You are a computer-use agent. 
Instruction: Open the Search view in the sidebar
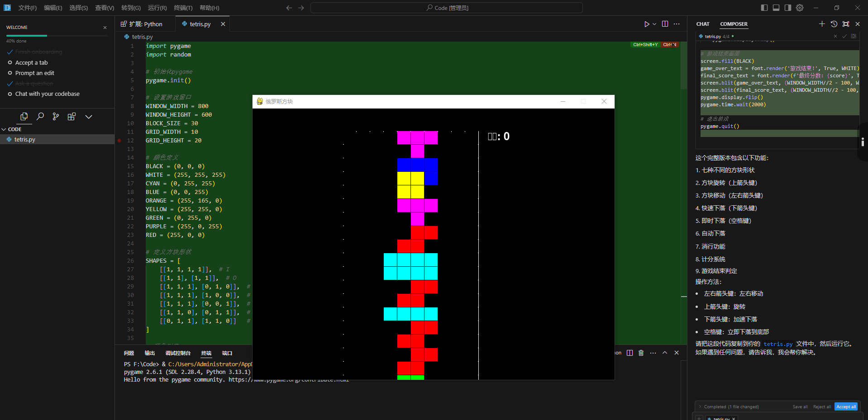tap(40, 117)
